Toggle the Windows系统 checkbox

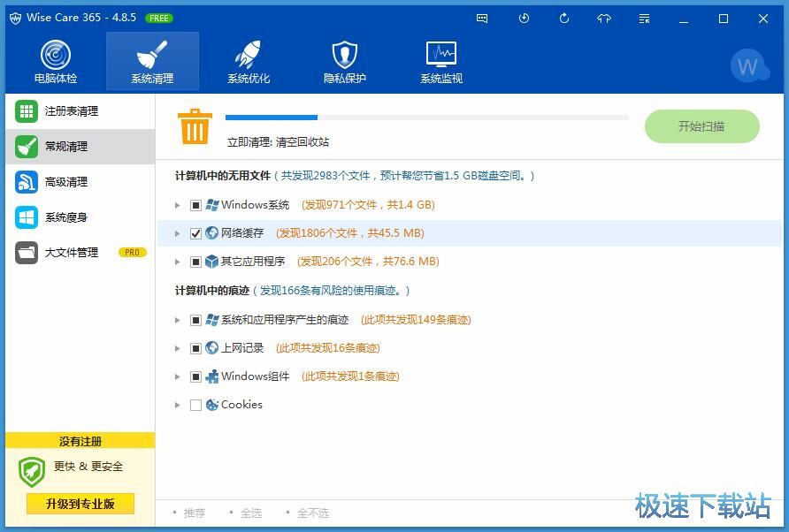195,205
